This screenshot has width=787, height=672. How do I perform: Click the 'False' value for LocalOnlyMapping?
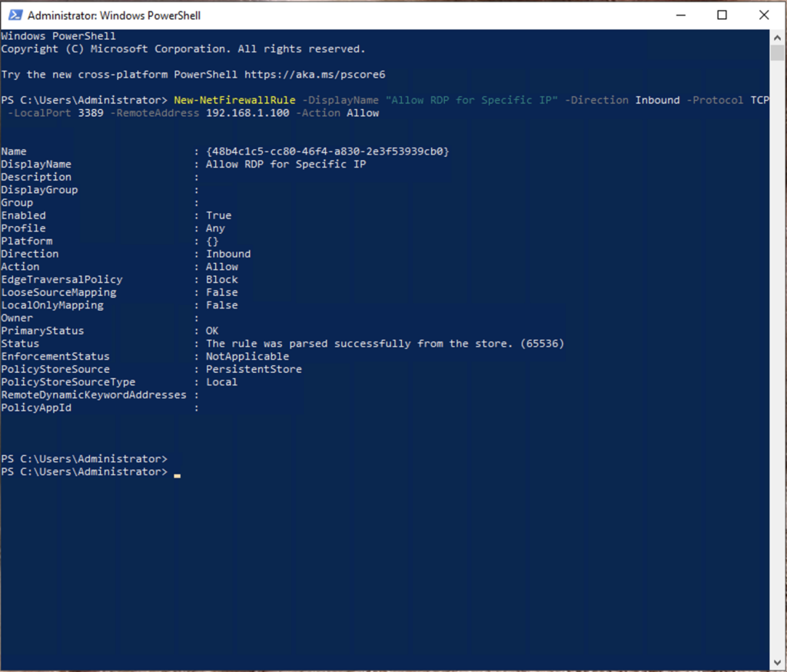tap(222, 305)
